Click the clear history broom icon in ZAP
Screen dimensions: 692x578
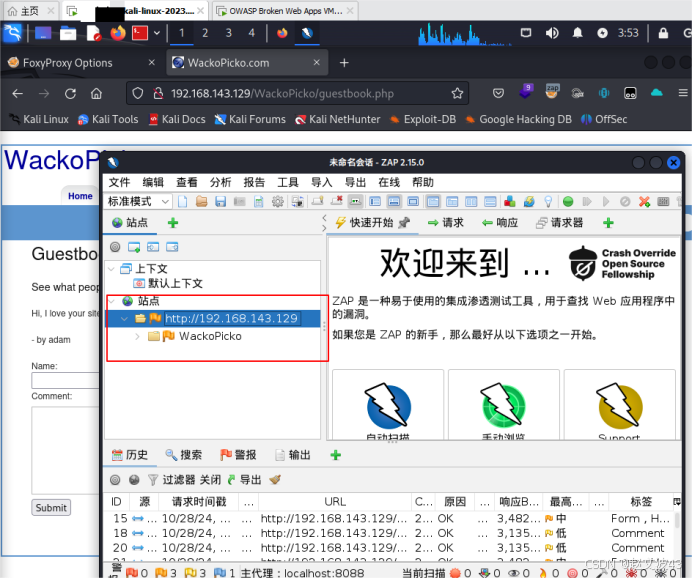[x=275, y=480]
